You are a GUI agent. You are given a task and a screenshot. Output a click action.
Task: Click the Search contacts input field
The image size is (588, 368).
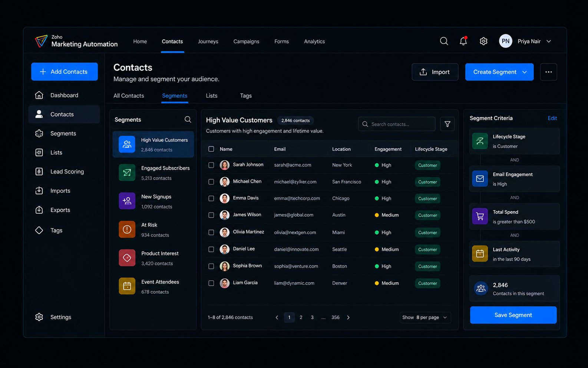coord(397,124)
